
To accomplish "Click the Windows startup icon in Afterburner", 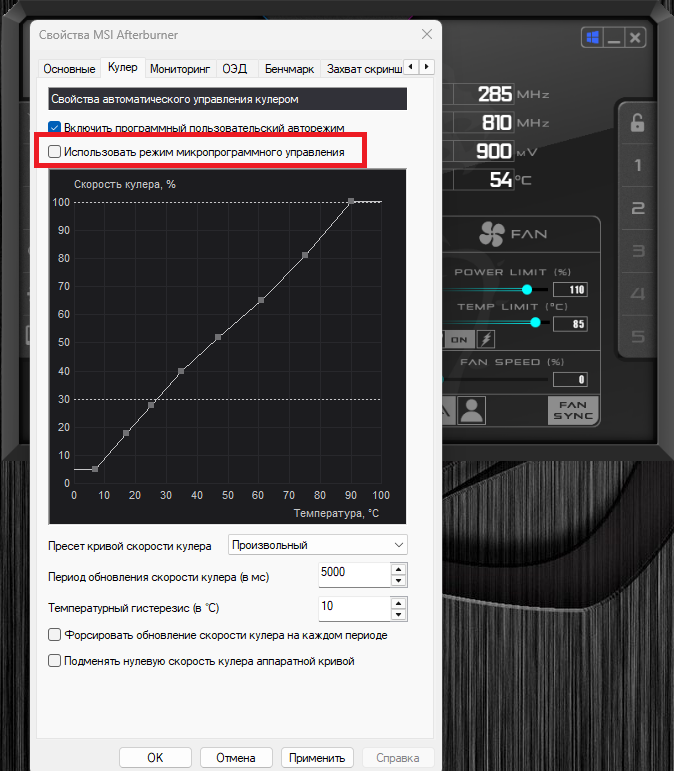I will 593,38.
